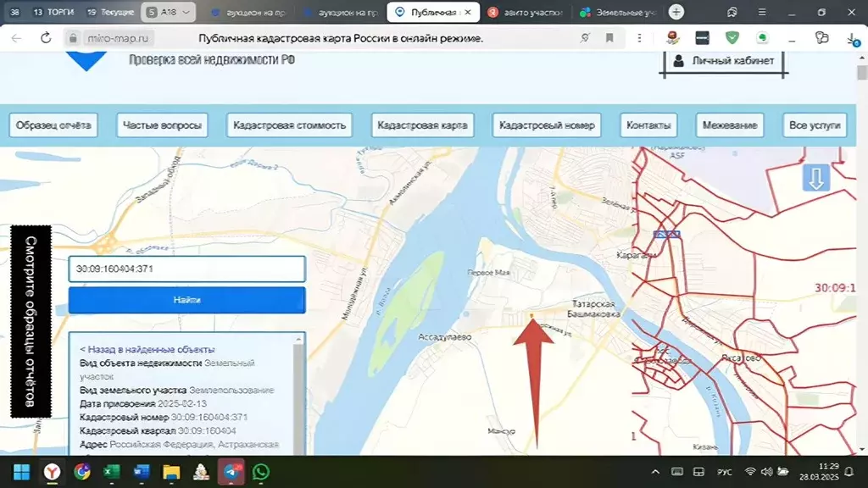The height and width of the screenshot is (488, 868).
Task: Open the three-dot page menu in address bar
Action: tap(639, 38)
